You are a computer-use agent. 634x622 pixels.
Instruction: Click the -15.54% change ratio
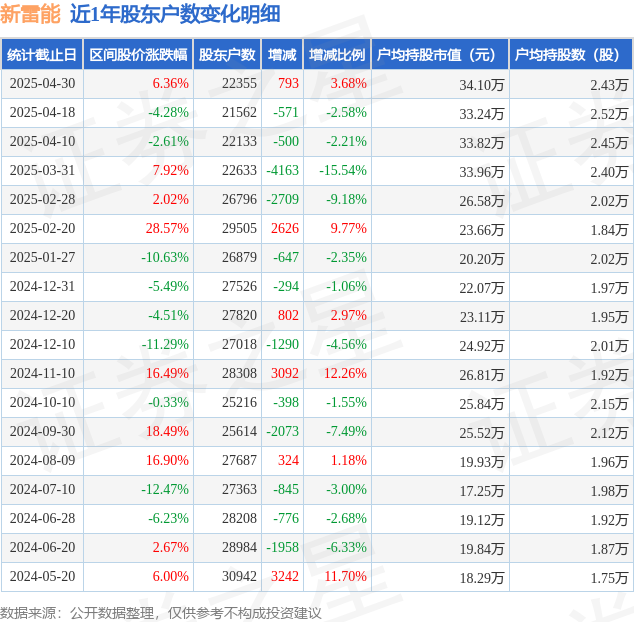[x=343, y=171]
